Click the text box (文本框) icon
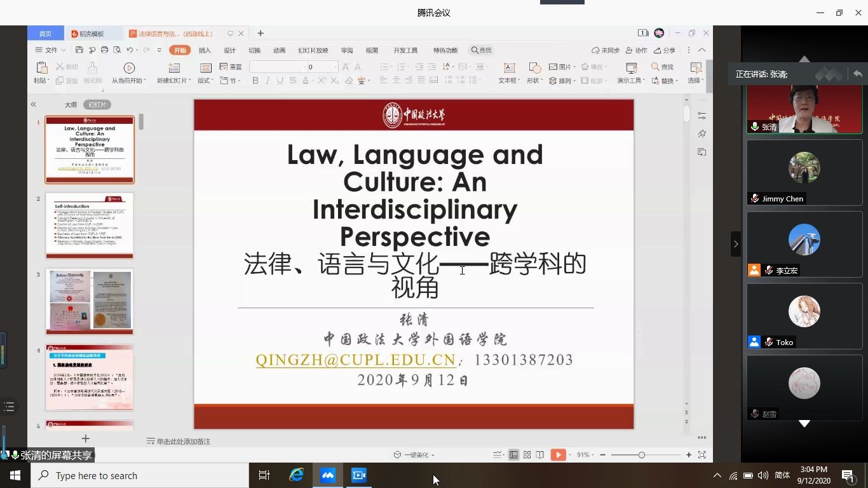The image size is (868, 488). [x=509, y=67]
